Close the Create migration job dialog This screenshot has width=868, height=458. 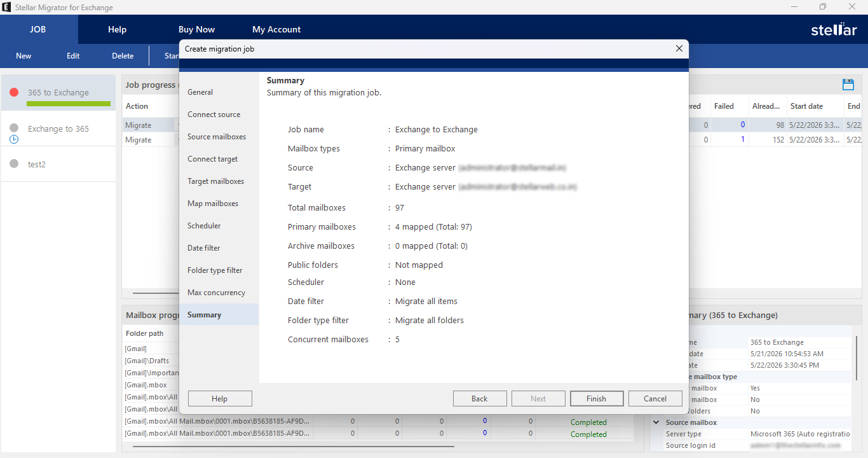point(679,48)
